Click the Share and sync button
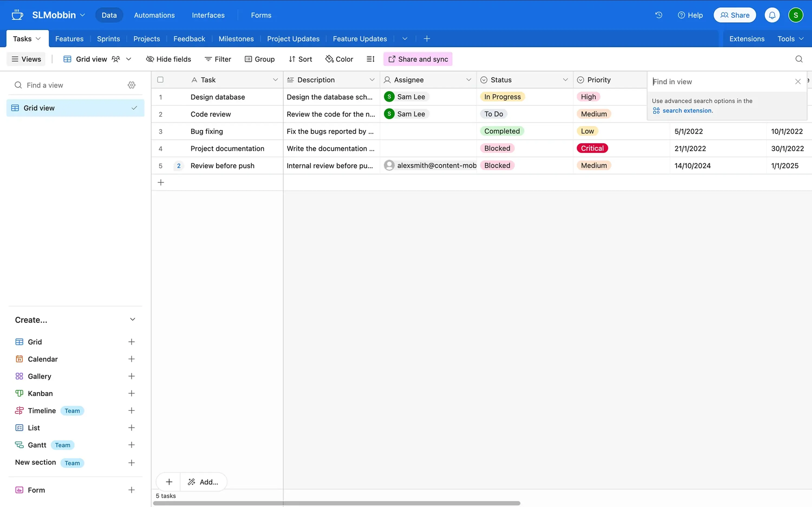The width and height of the screenshot is (812, 507). (x=418, y=59)
